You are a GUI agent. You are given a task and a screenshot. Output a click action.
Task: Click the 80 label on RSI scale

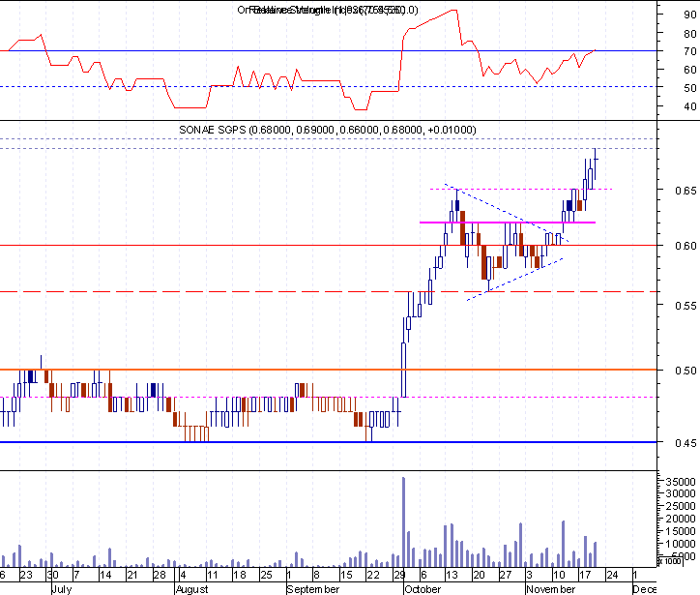coord(690,34)
